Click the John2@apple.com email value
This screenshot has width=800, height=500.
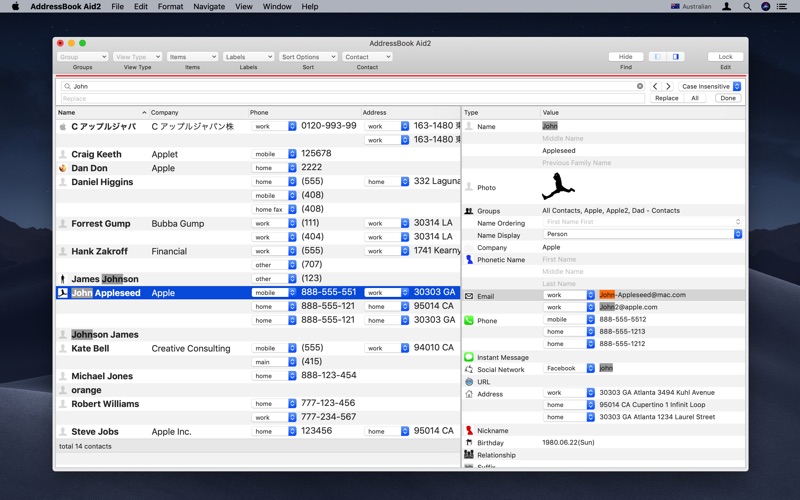click(x=628, y=307)
